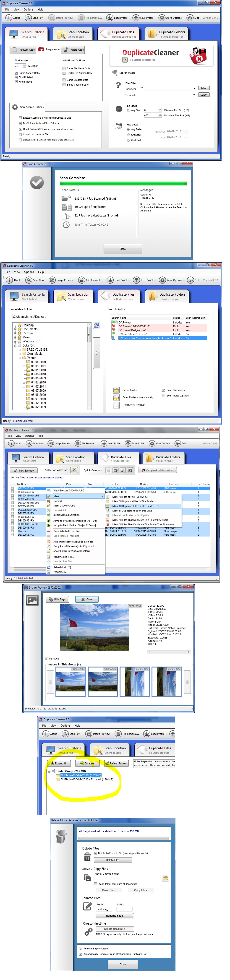The width and height of the screenshot is (230, 980).
Task: Click previous-image arrow in Images In This Group
Action: pos(50,682)
